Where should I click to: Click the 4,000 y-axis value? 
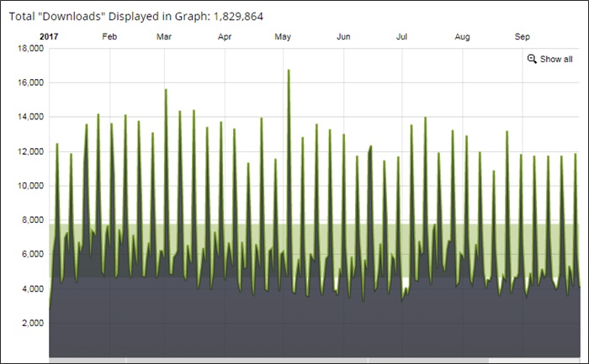point(33,289)
